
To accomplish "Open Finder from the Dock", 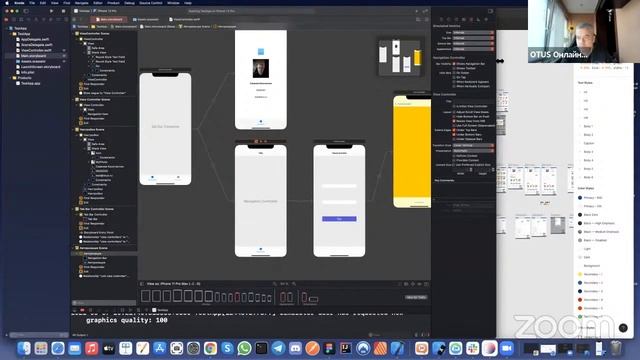I will 24,348.
